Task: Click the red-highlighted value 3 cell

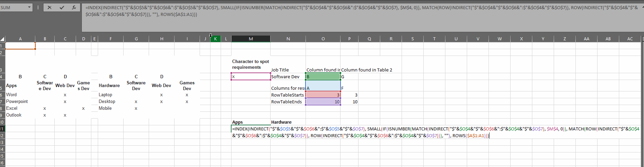Action: click(x=323, y=95)
